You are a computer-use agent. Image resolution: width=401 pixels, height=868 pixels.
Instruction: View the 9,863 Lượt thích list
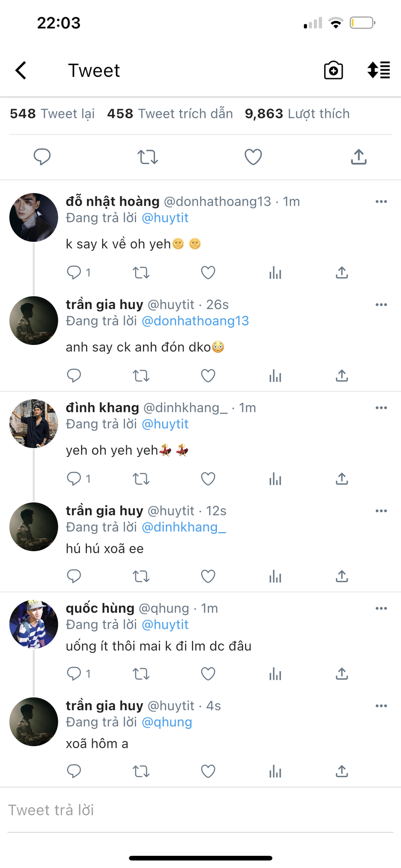297,113
